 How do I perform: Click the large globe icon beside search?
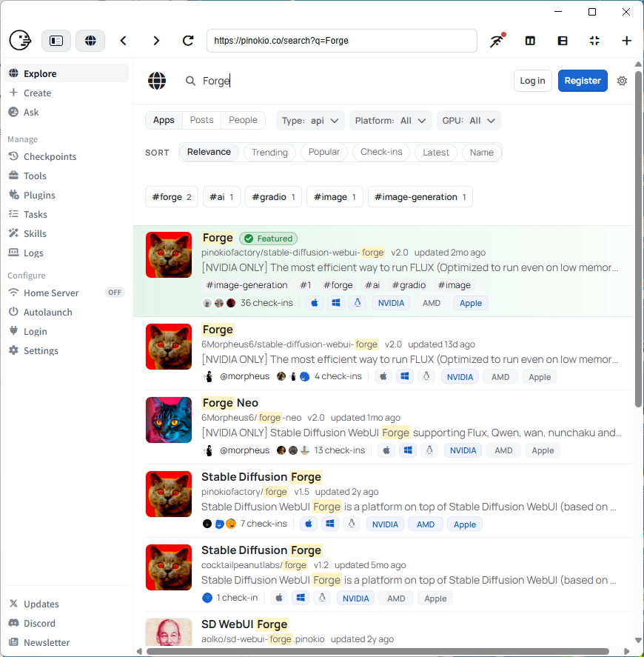[x=157, y=81]
